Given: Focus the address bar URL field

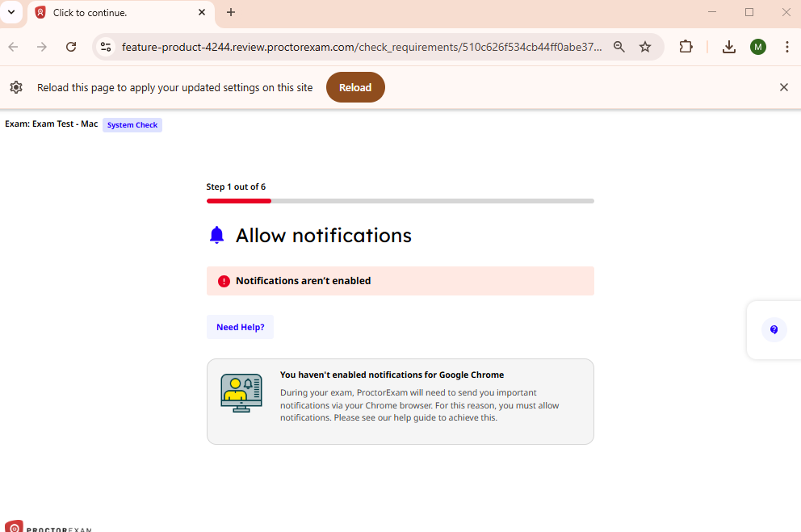Looking at the screenshot, I should point(362,47).
